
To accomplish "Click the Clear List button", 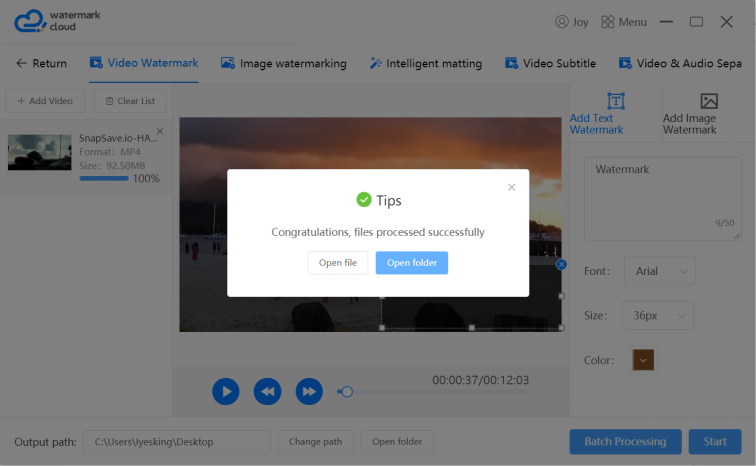I will (x=130, y=101).
